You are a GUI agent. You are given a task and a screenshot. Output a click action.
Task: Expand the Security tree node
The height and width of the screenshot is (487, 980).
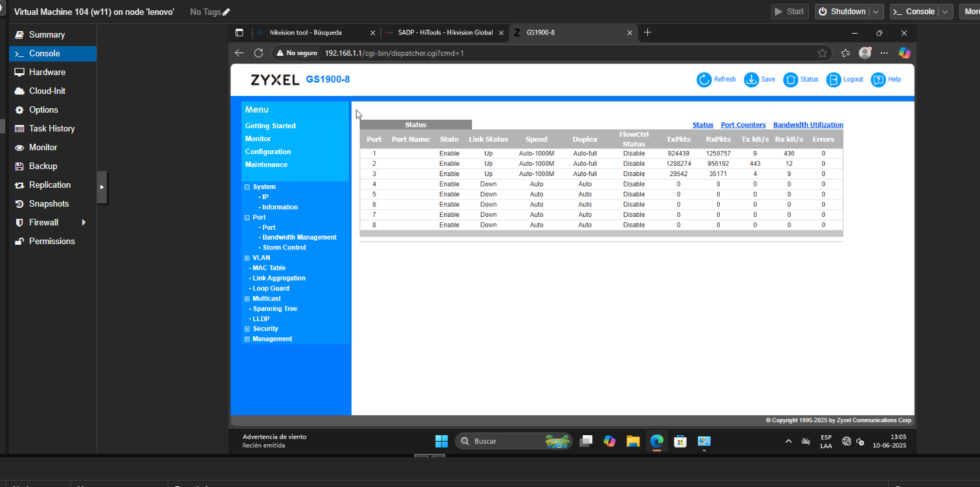pyautogui.click(x=247, y=329)
